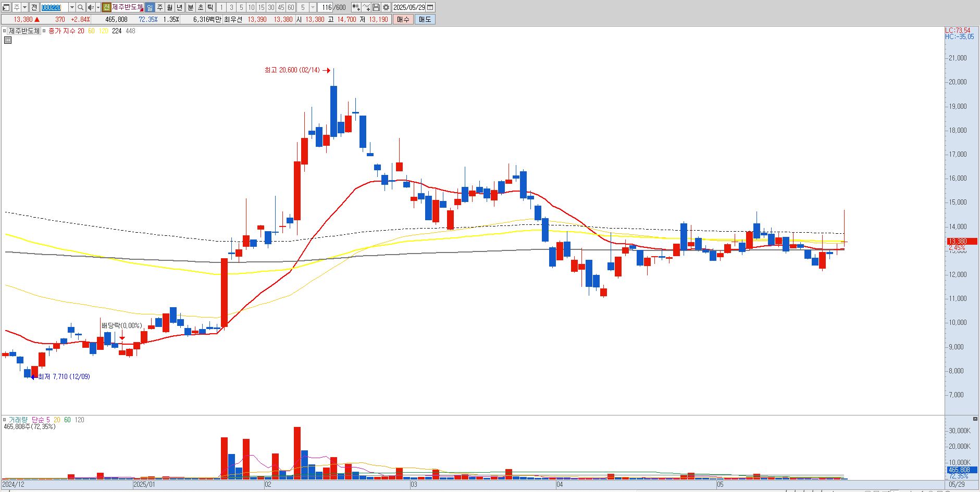The height and width of the screenshot is (492, 980).
Task: Switch to yearly chart 년 button
Action: point(179,7)
